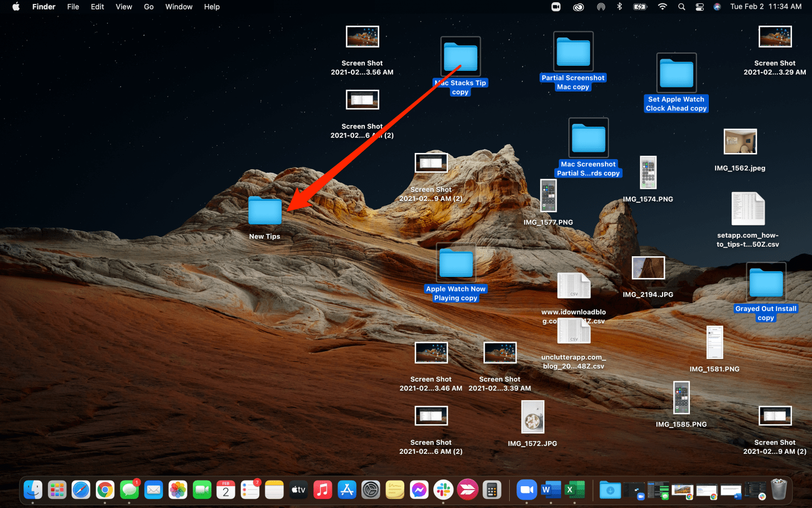The height and width of the screenshot is (508, 812).
Task: Open the Apple menu
Action: pos(16,7)
